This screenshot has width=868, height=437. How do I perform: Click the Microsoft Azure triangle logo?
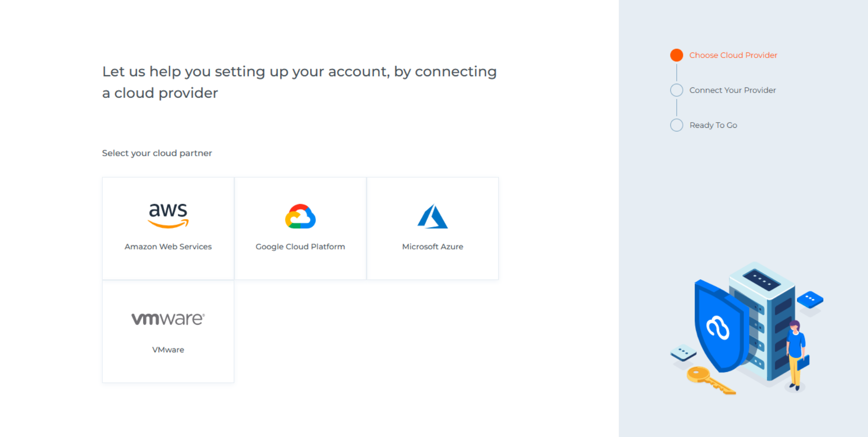click(x=432, y=217)
